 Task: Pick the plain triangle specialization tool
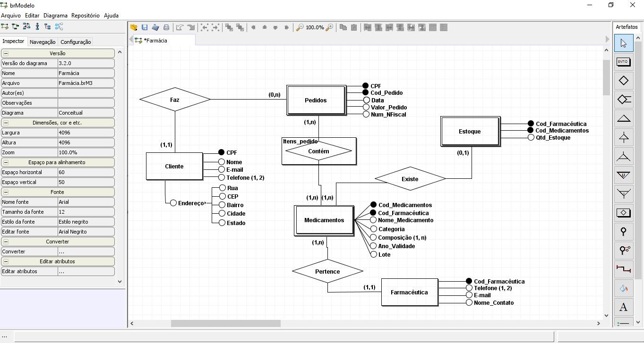623,118
